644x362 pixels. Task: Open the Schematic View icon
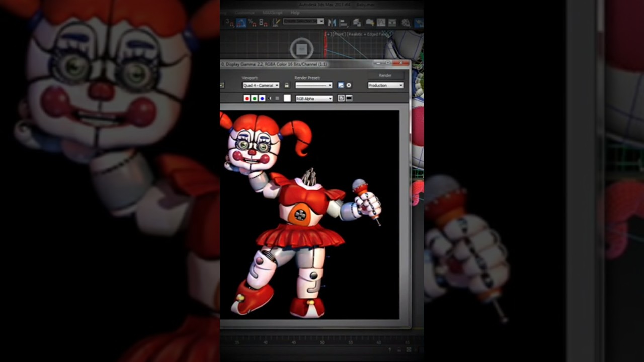392,23
